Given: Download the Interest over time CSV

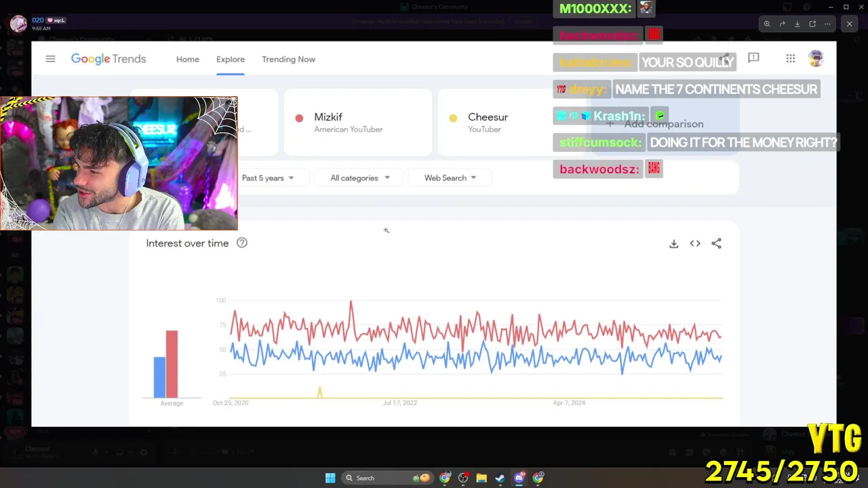Looking at the screenshot, I should [x=674, y=243].
